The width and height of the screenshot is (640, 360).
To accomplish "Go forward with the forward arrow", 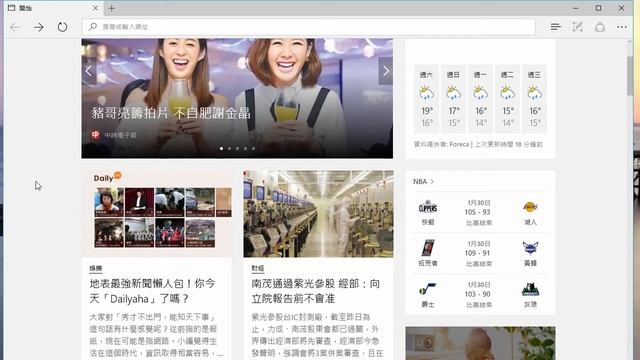I will (39, 27).
